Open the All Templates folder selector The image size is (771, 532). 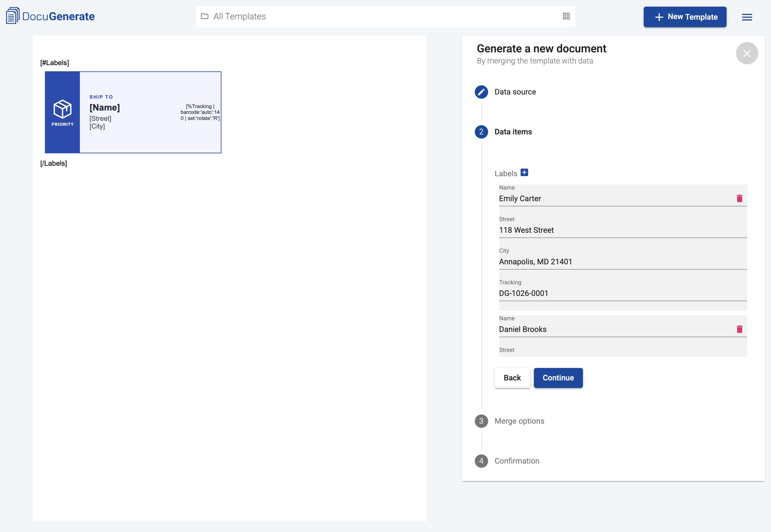coord(385,17)
